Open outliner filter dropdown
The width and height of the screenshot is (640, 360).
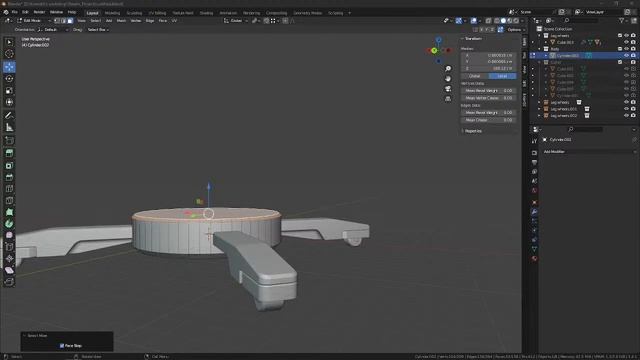tap(623, 20)
